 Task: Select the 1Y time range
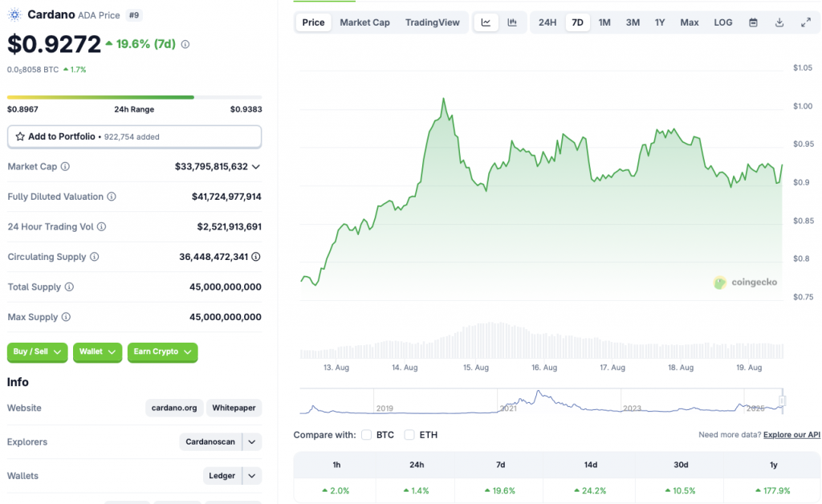pyautogui.click(x=660, y=22)
